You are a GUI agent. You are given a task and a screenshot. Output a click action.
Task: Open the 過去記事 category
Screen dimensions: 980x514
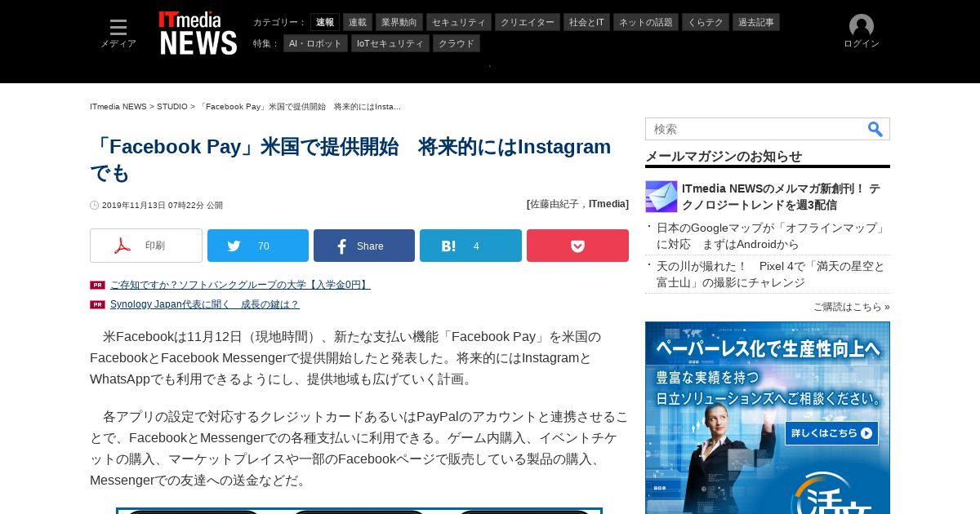756,22
